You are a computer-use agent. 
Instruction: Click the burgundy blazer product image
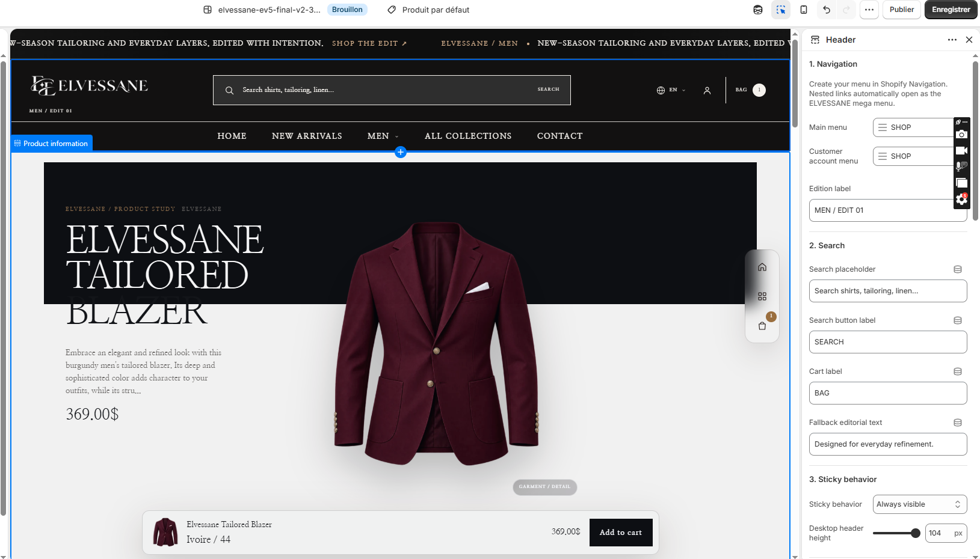pyautogui.click(x=436, y=344)
